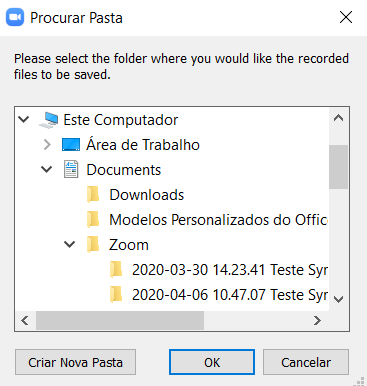Confirm selection with the OK button
Viewport: 367px width, 386px height.
tap(212, 362)
